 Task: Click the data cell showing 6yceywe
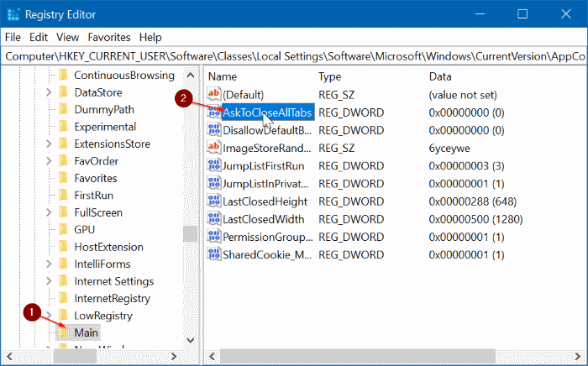click(449, 148)
